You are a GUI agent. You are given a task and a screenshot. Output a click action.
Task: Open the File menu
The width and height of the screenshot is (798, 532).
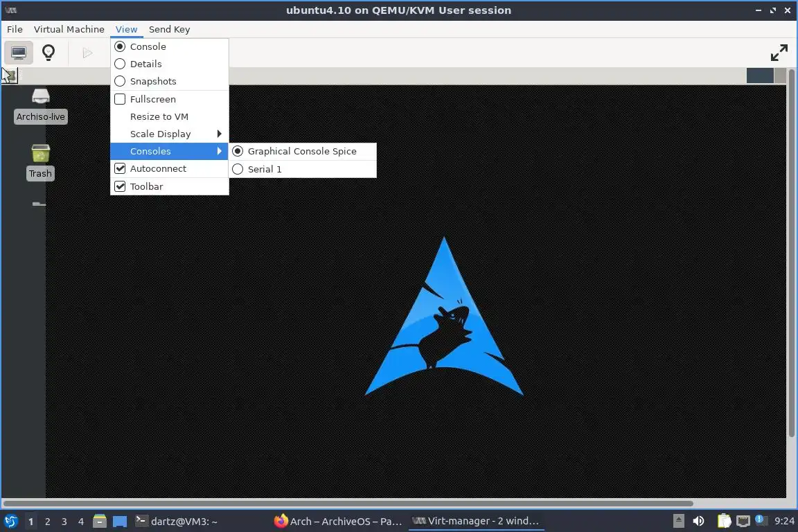tap(15, 29)
